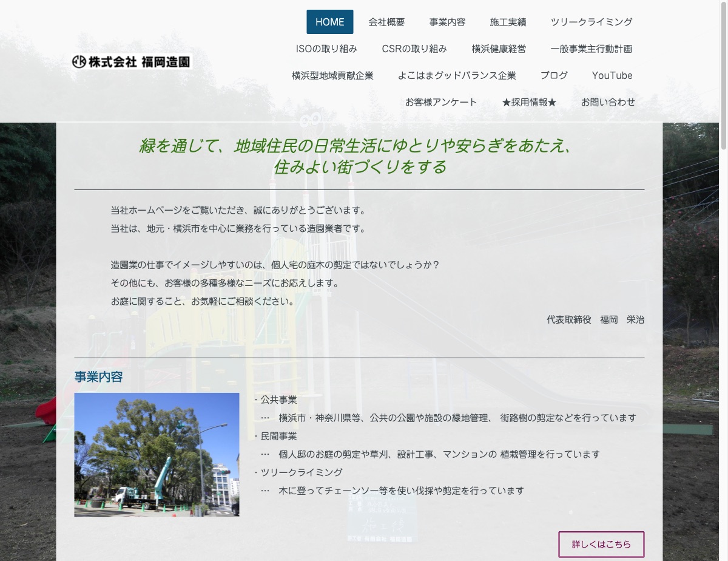Go to よこはまグッドバランス企業 page
This screenshot has height=561, width=728.
click(x=457, y=75)
